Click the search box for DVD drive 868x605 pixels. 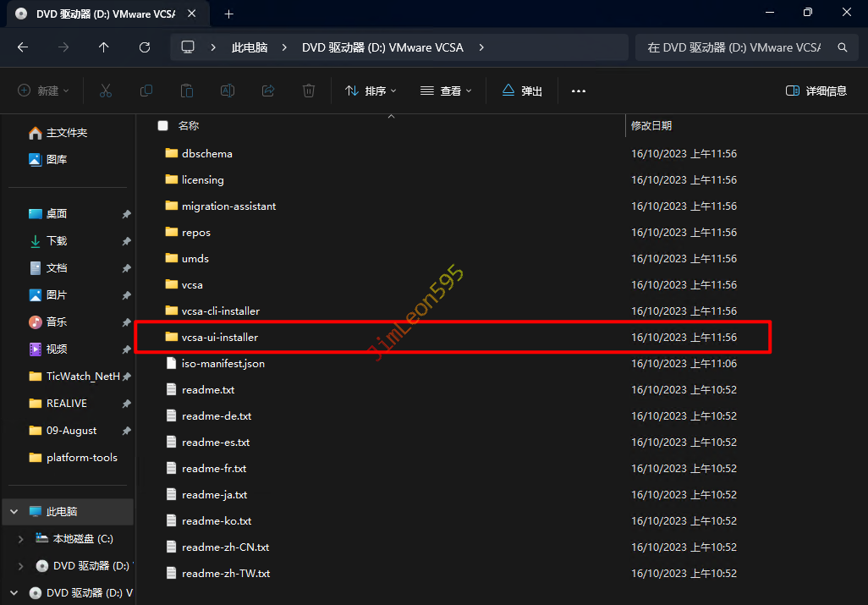[x=734, y=47]
